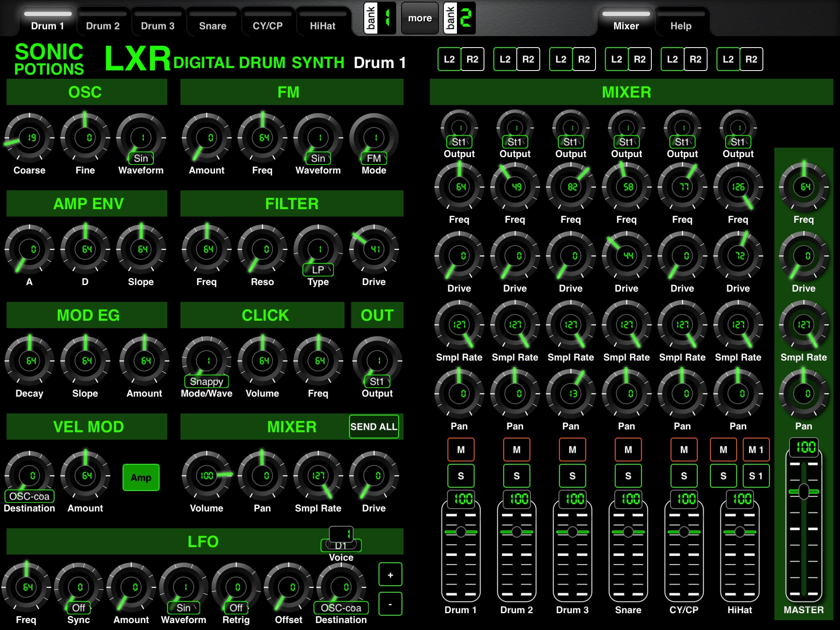Open the OSC Waveform Sin selector
This screenshot has width=840, height=630.
[141, 158]
